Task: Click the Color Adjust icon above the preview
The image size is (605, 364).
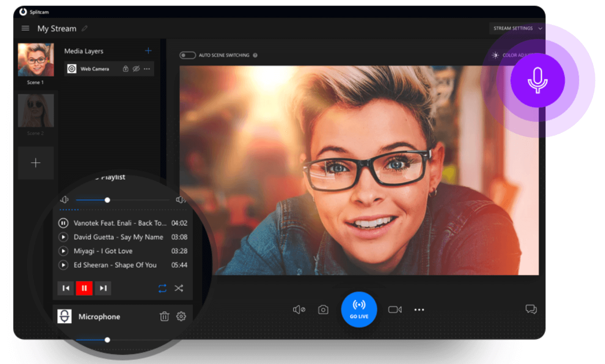Action: point(495,55)
